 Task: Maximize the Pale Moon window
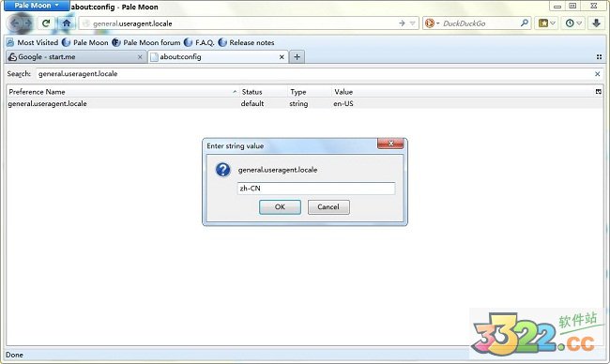572,7
